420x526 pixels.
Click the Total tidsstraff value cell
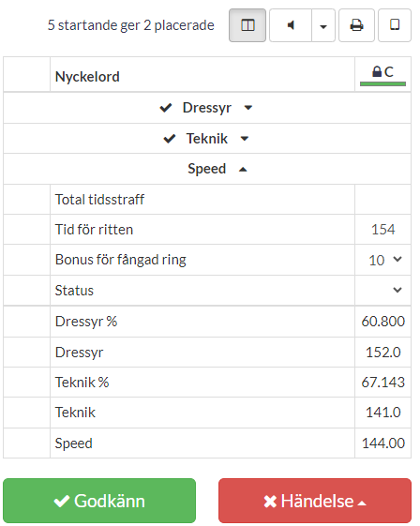tap(383, 200)
